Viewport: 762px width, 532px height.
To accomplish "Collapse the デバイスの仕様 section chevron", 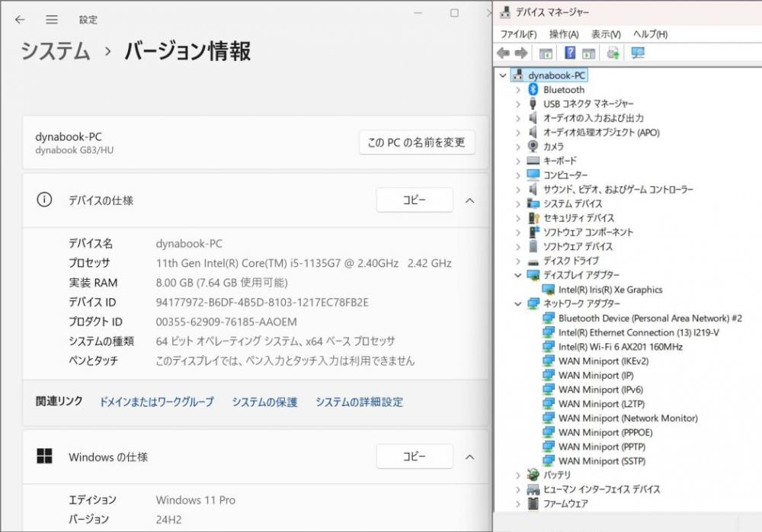I will [469, 200].
